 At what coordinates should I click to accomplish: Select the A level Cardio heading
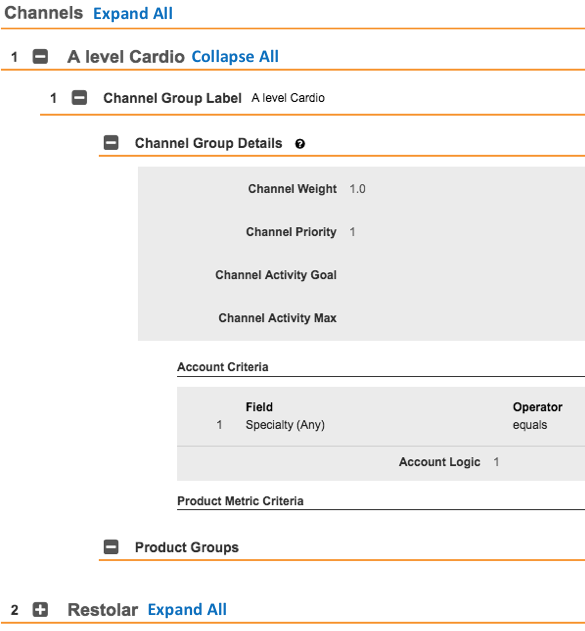tap(126, 57)
